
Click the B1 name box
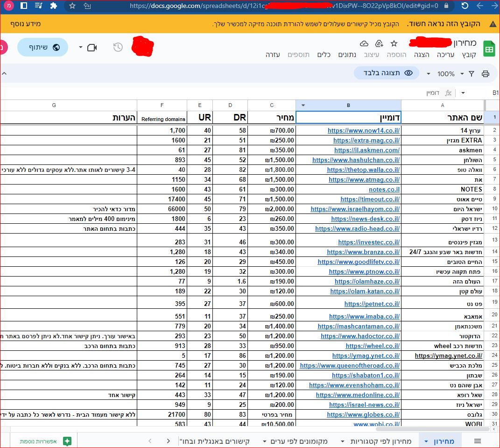pos(494,93)
